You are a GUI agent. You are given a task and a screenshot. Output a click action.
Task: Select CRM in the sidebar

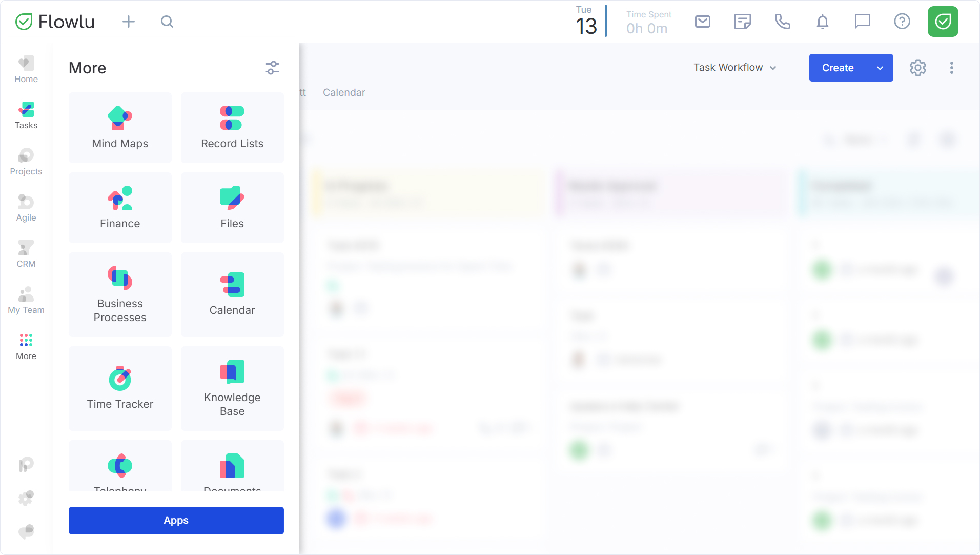[x=26, y=254]
